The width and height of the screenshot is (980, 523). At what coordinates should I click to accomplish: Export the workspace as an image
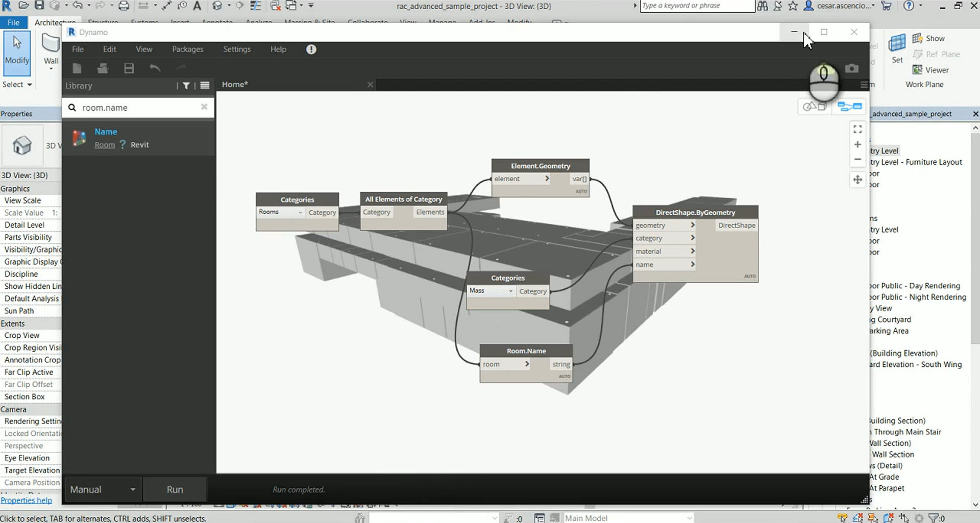[x=851, y=68]
